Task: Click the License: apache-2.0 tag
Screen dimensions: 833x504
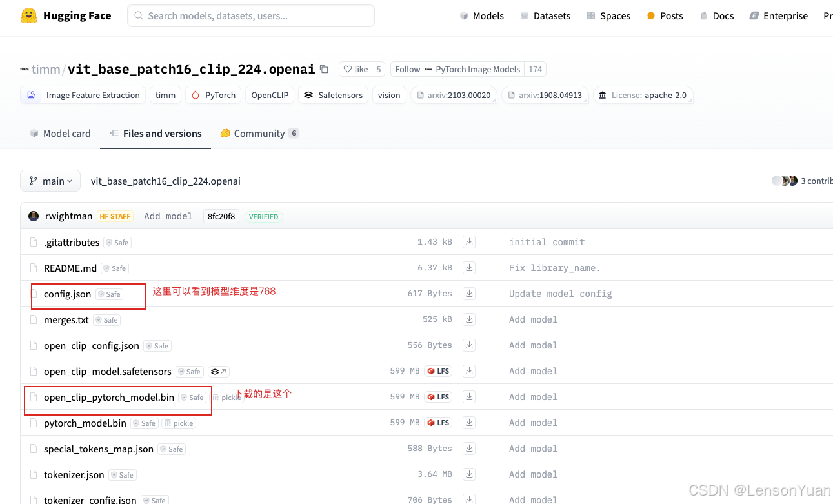Action: point(643,95)
